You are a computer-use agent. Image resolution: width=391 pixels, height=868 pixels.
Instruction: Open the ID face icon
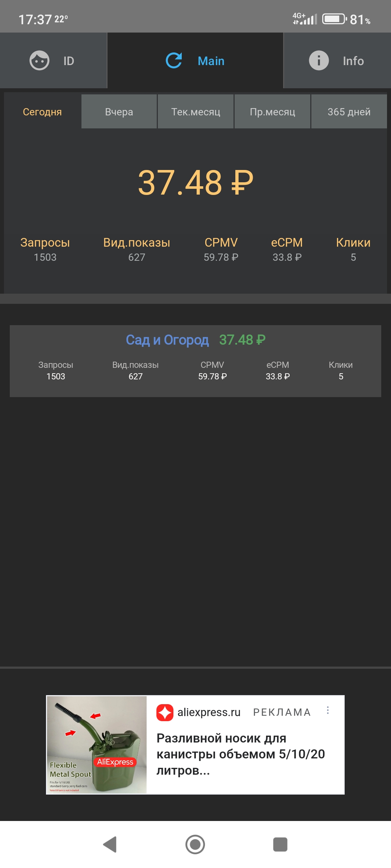pos(39,60)
